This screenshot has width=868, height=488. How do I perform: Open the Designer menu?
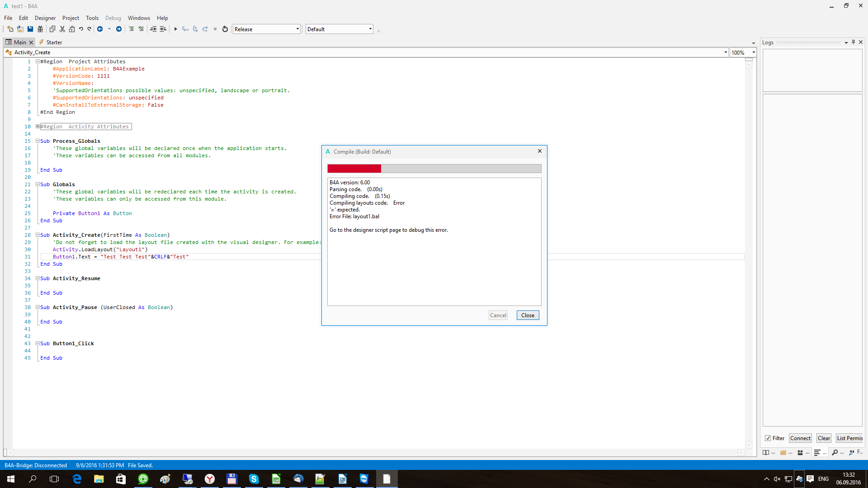pyautogui.click(x=45, y=18)
